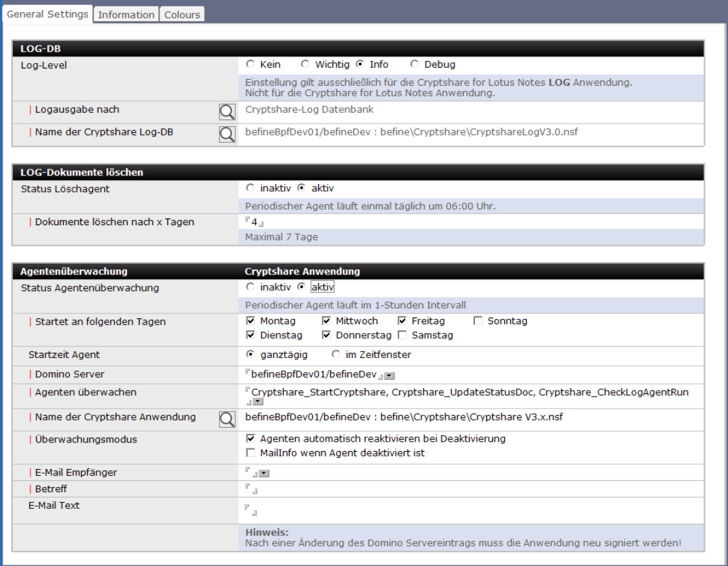Image resolution: width=728 pixels, height=566 pixels.
Task: Set Agentenüberwachung status to aktiv
Action: (302, 286)
